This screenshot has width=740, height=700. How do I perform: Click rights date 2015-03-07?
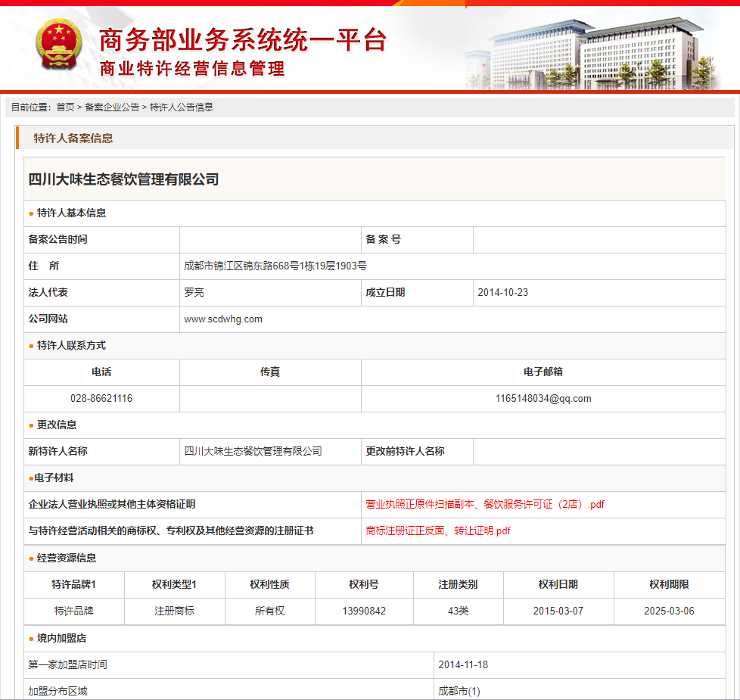558,611
